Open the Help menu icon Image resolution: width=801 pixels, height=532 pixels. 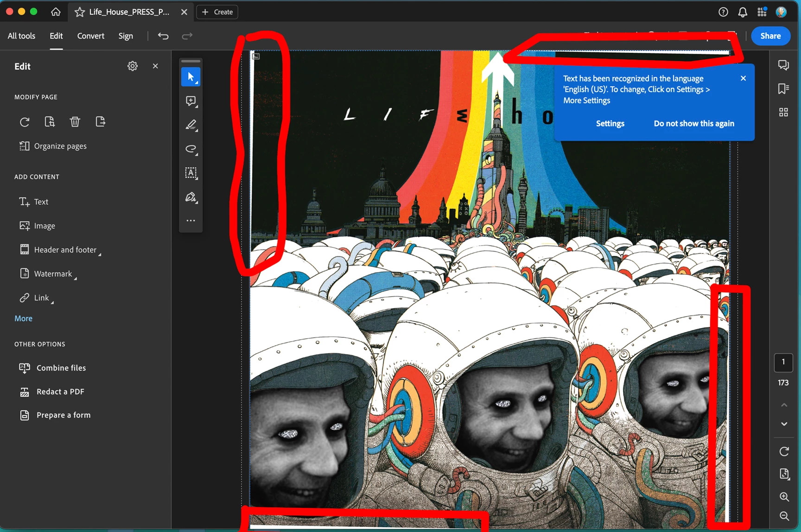tap(723, 12)
